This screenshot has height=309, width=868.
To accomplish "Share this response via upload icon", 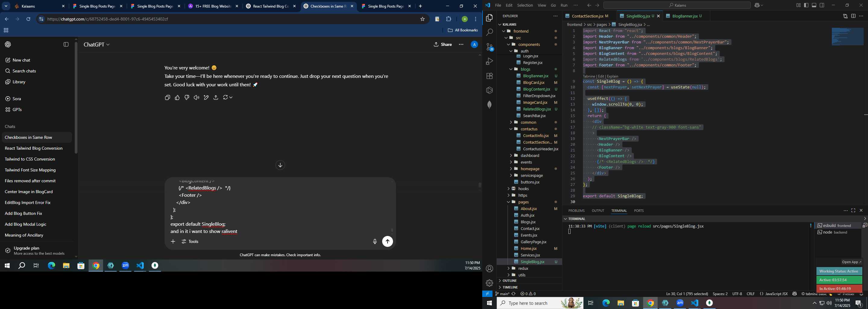I will click(216, 97).
